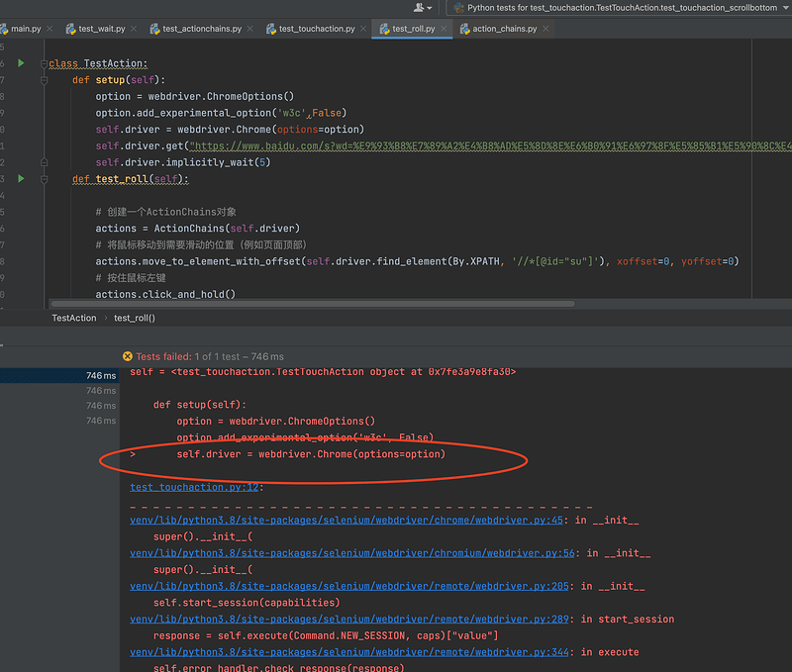Select TestAction in the breadcrumb bar
Screen dimensions: 792x672
[73, 318]
